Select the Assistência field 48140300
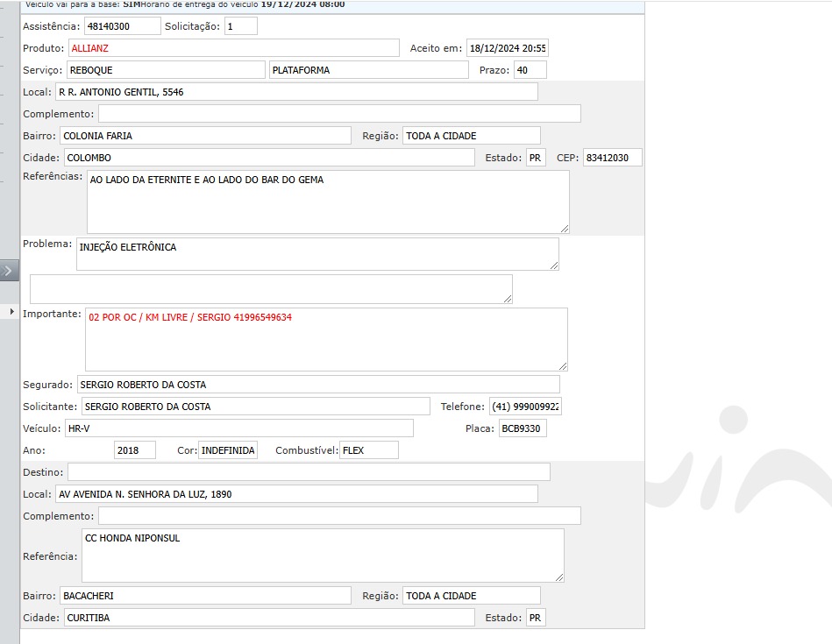The image size is (832, 644). (123, 26)
